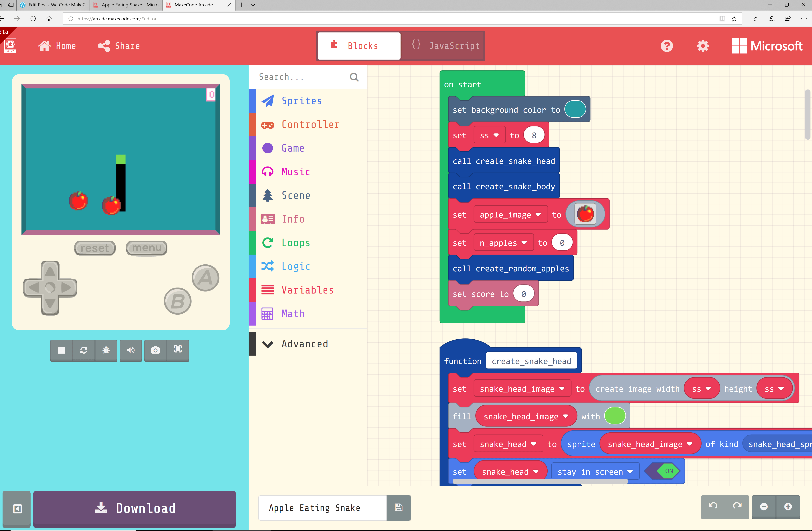Zoom out the blocks workspace

coord(764,507)
